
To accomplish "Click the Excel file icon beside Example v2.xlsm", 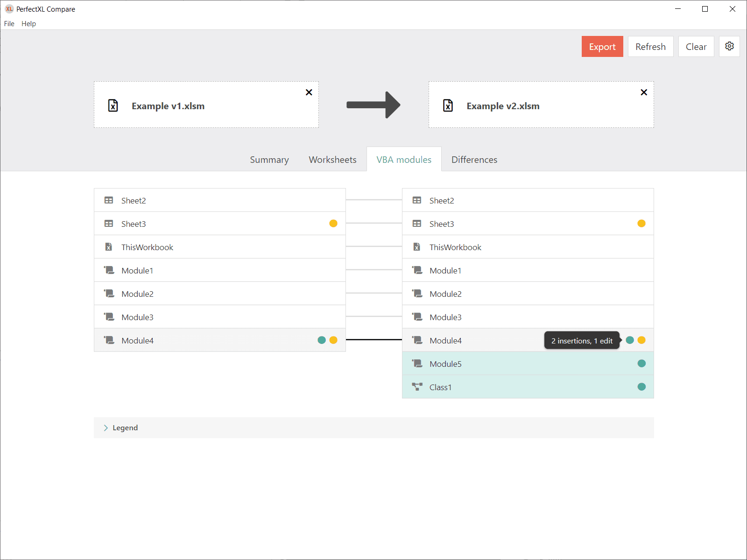I will click(x=448, y=106).
